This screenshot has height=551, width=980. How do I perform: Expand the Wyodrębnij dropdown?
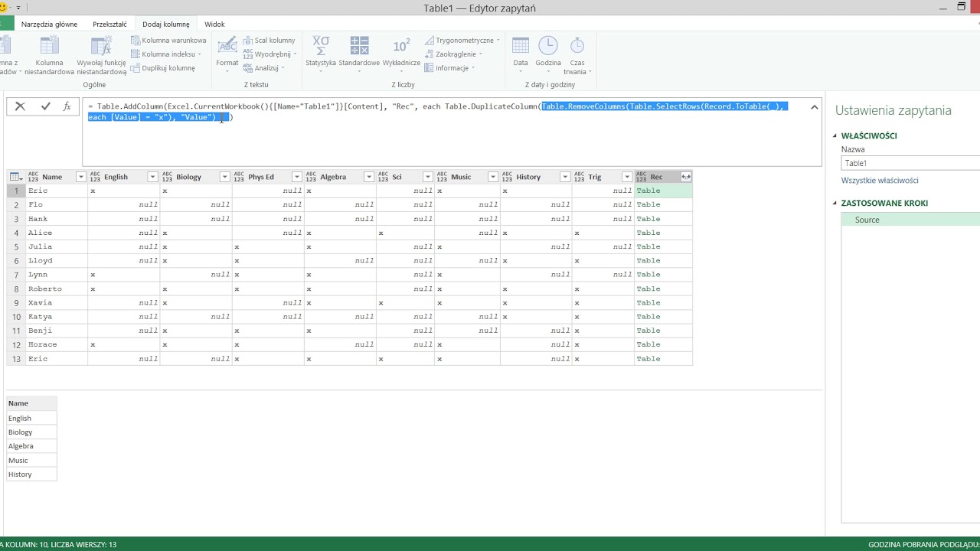(x=295, y=54)
